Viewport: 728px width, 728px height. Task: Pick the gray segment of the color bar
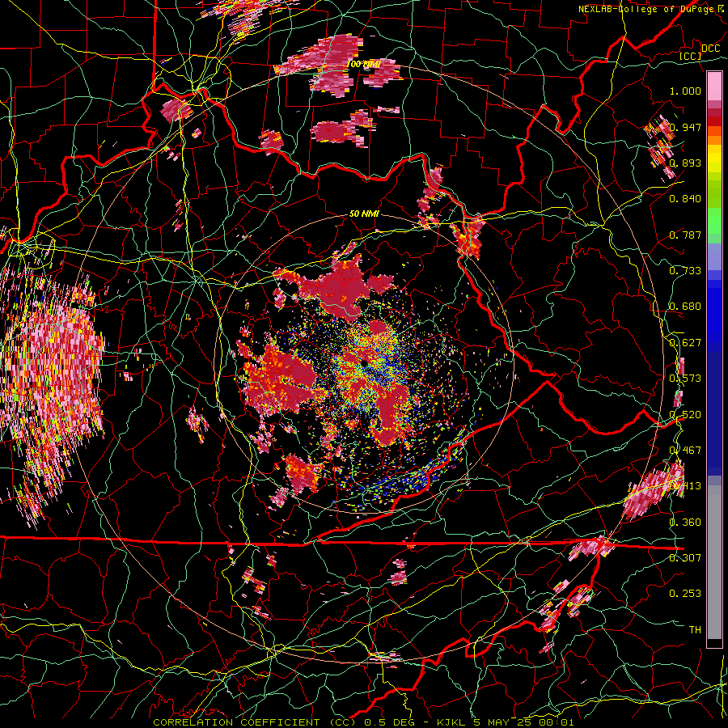tap(714, 562)
